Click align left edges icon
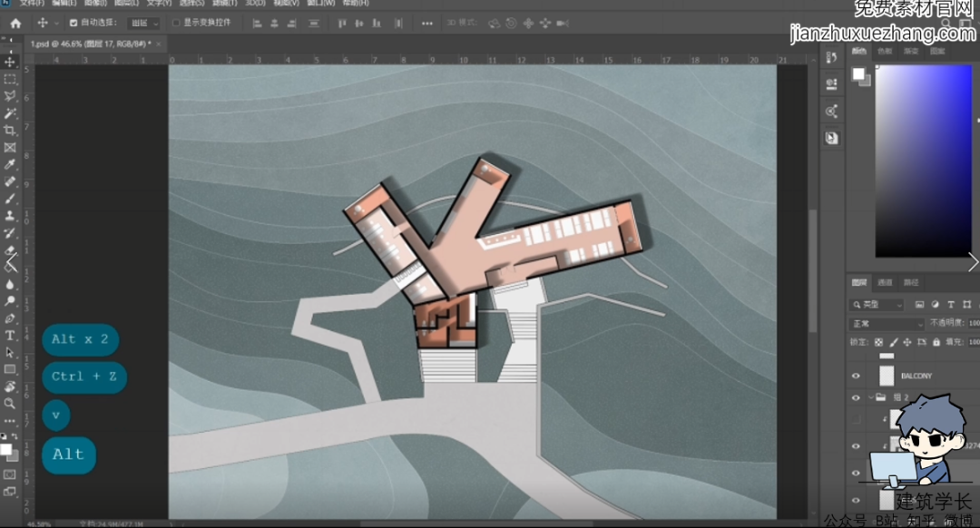The image size is (980, 528). pyautogui.click(x=257, y=23)
